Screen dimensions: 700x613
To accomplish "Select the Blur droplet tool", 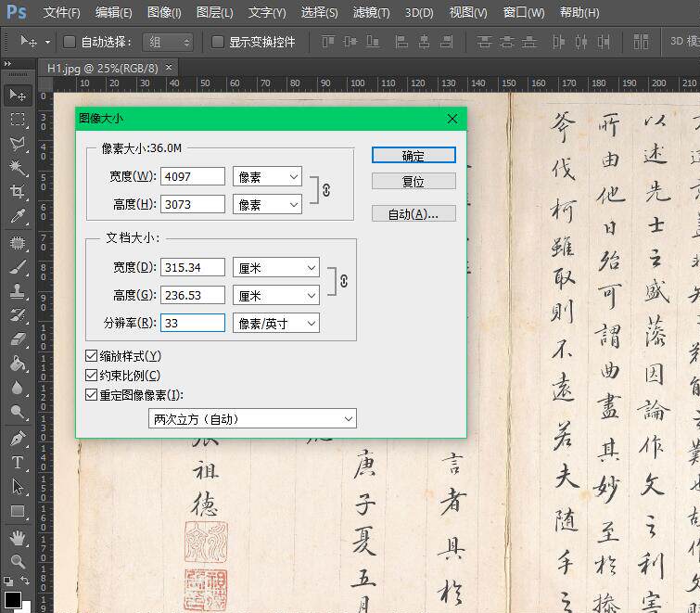I will [x=18, y=388].
